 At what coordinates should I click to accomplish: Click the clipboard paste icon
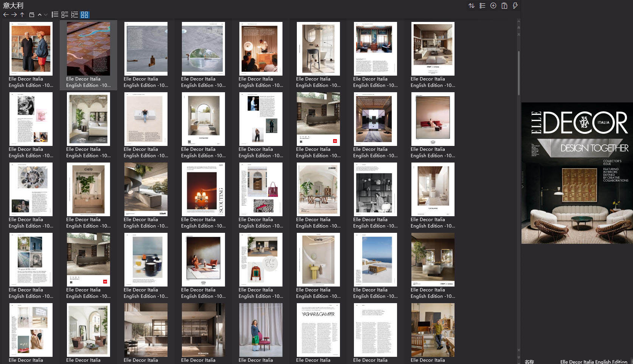pyautogui.click(x=504, y=6)
